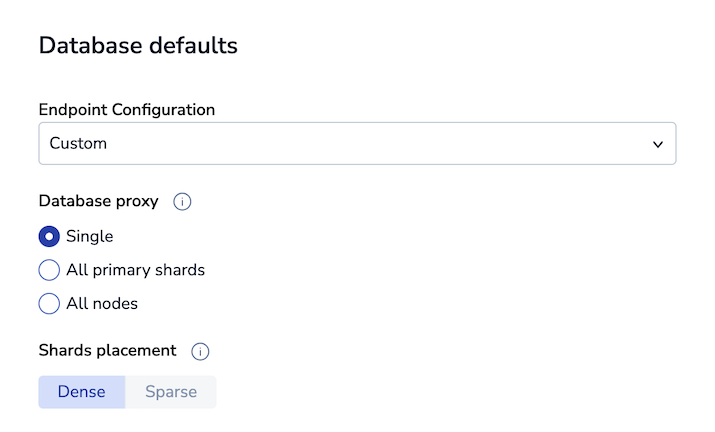
Task: Click the 'Custom' value in the dropdown
Action: (x=78, y=143)
